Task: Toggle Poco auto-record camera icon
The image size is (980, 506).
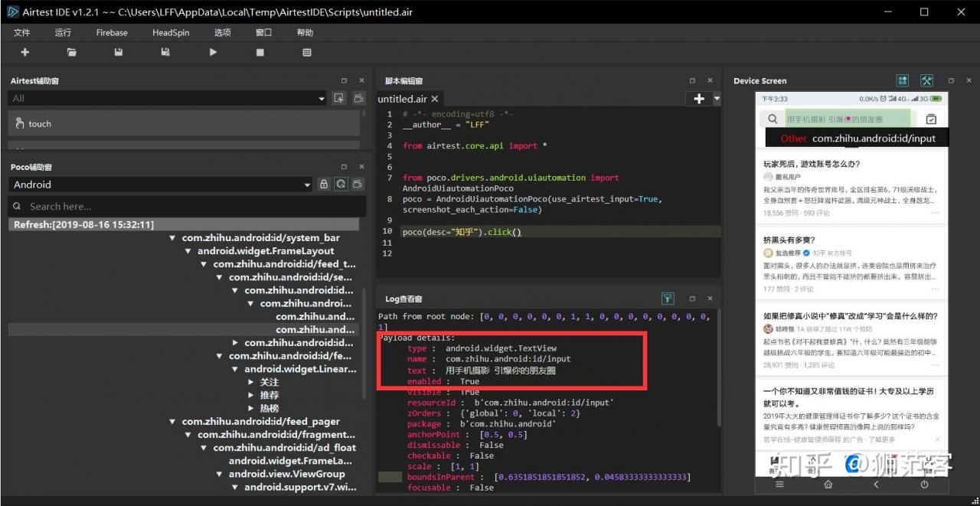Action: 358,184
